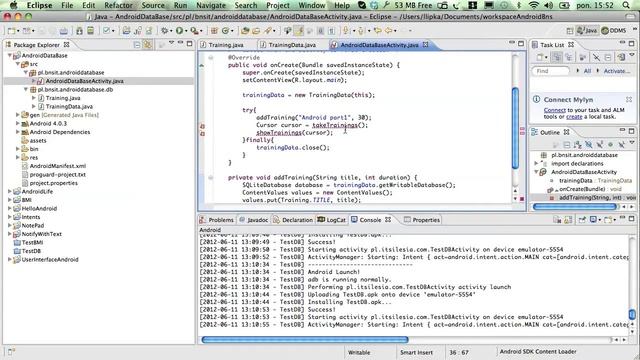Viewport: 640px width, 360px height.
Task: Open the Project menu
Action: click(278, 5)
